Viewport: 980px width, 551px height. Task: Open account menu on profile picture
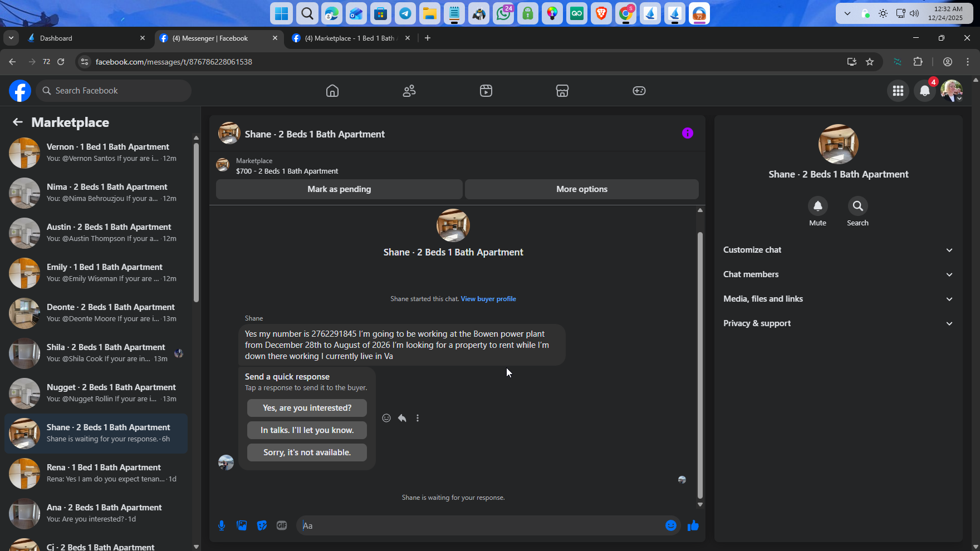pyautogui.click(x=952, y=91)
